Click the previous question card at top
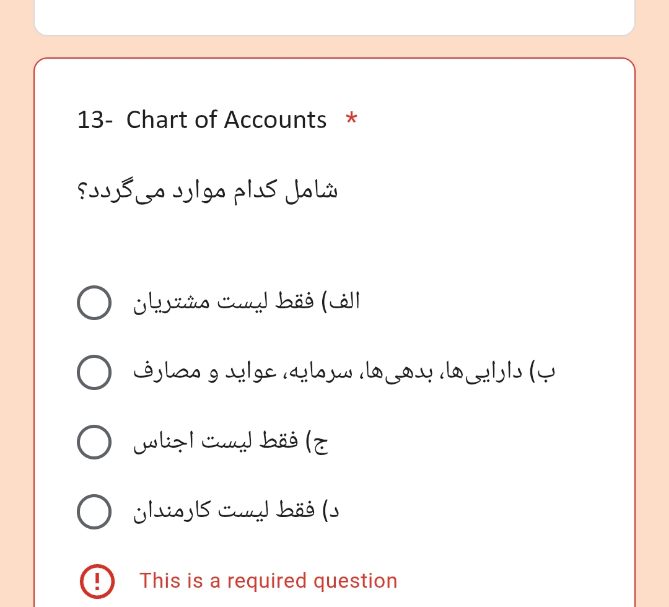 (x=334, y=17)
